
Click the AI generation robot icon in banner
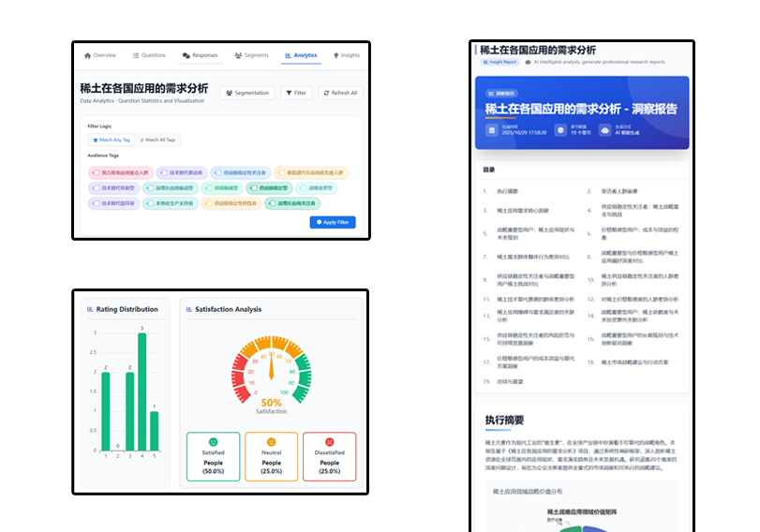click(604, 130)
